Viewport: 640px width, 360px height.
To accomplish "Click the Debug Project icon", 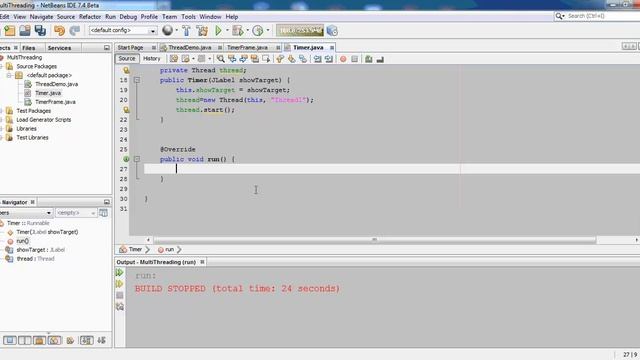I will (238, 31).
